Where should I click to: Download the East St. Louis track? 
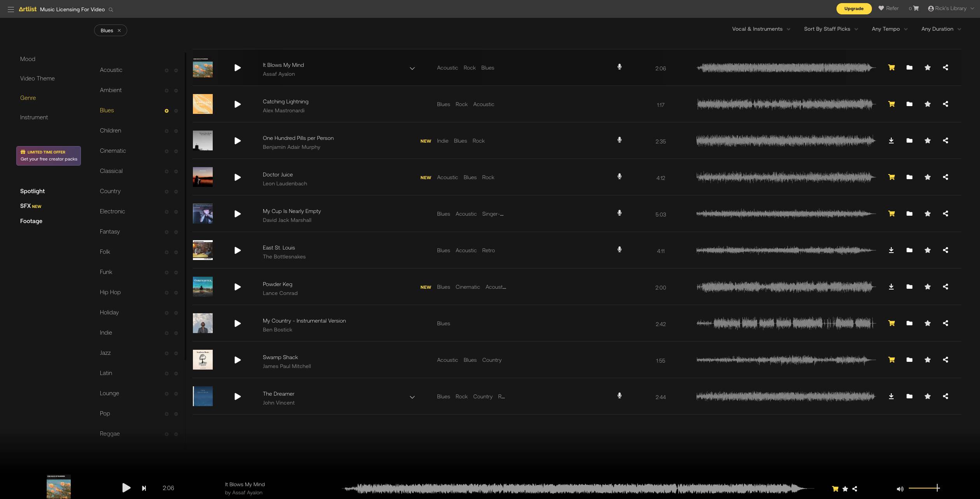click(891, 250)
